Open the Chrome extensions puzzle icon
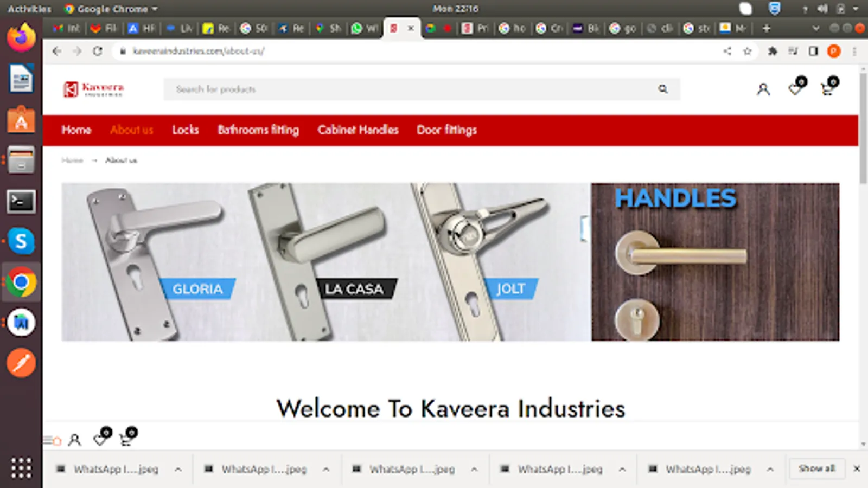Image resolution: width=868 pixels, height=488 pixels. (x=773, y=51)
